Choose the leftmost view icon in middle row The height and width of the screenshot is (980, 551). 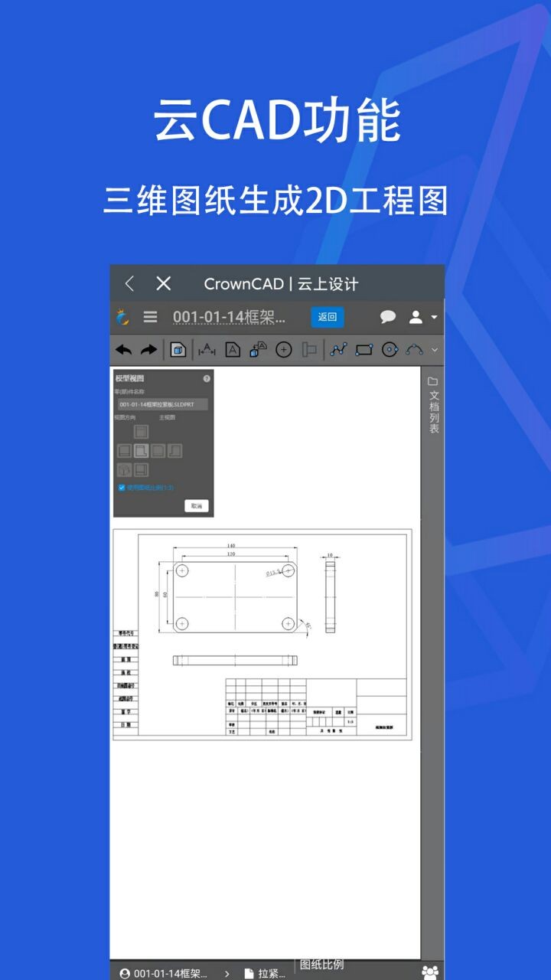click(124, 451)
